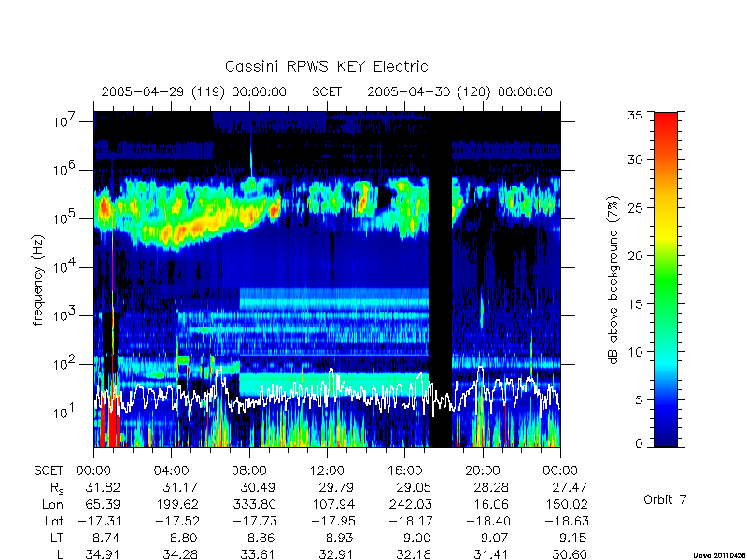Viewport: 747px width, 560px height.
Task: Click the 10^5 frequency tick label
Action: point(65,218)
